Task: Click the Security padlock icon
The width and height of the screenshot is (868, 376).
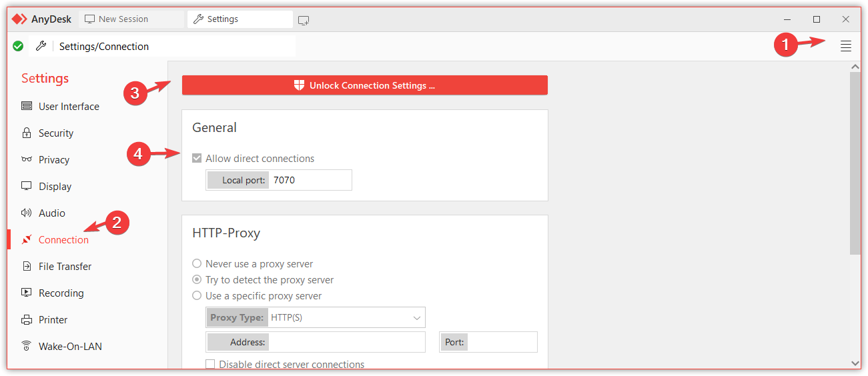Action: [27, 133]
